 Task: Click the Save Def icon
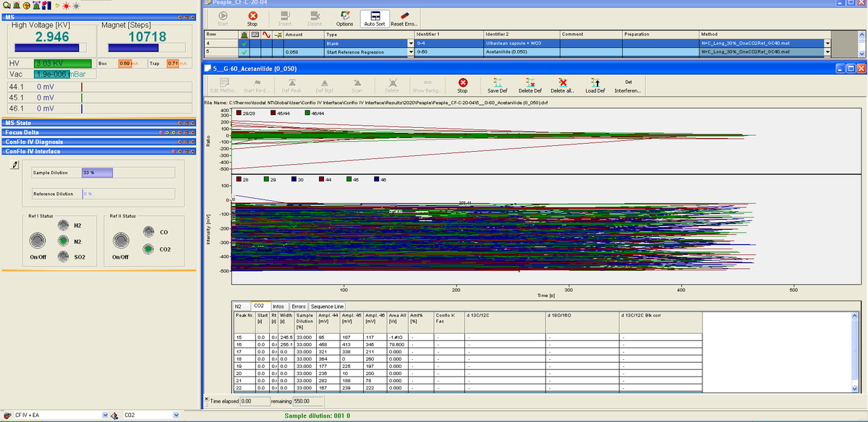click(x=498, y=83)
